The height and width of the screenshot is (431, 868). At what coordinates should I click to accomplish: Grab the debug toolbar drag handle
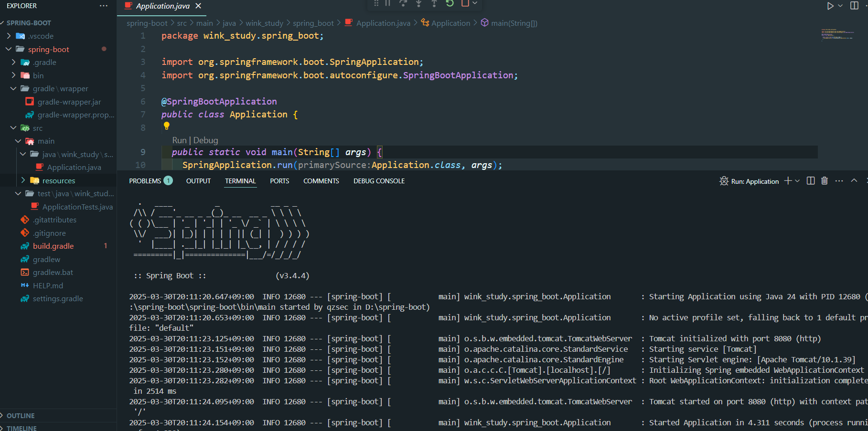click(376, 3)
